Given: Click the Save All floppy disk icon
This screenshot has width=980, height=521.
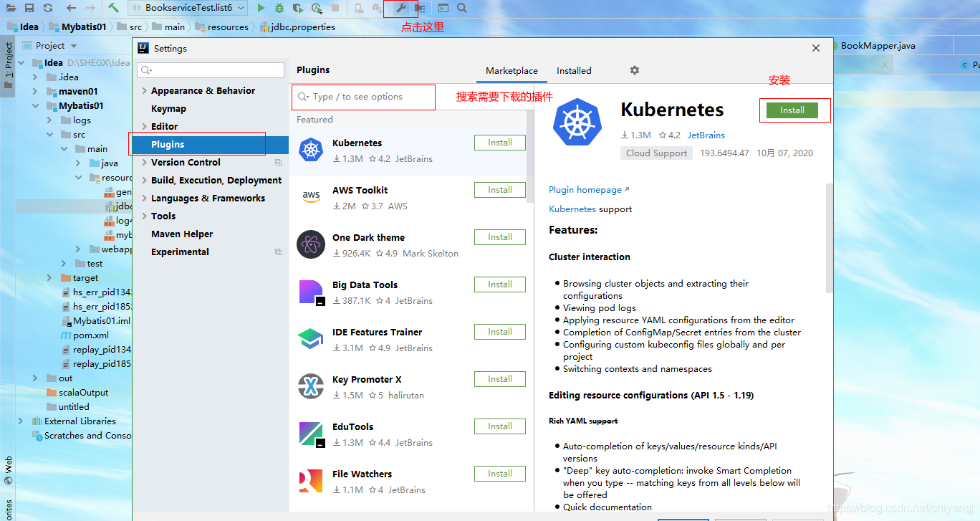Looking at the screenshot, I should click(x=29, y=8).
